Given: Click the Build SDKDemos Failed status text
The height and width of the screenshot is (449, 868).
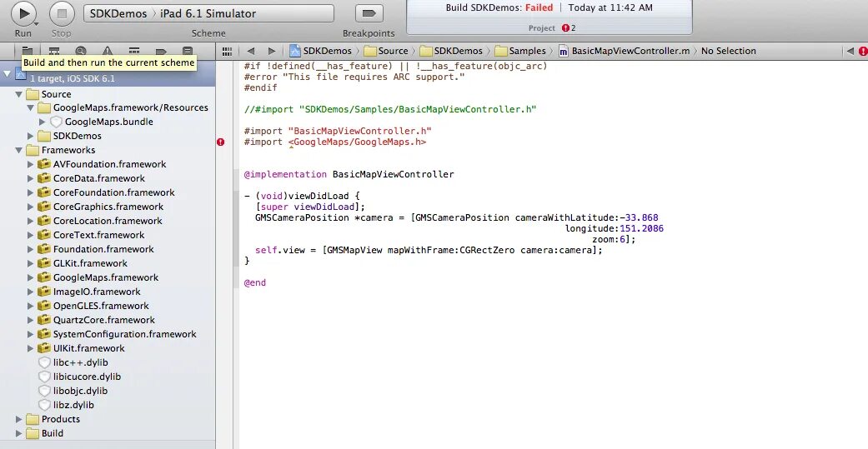Looking at the screenshot, I should pos(499,7).
